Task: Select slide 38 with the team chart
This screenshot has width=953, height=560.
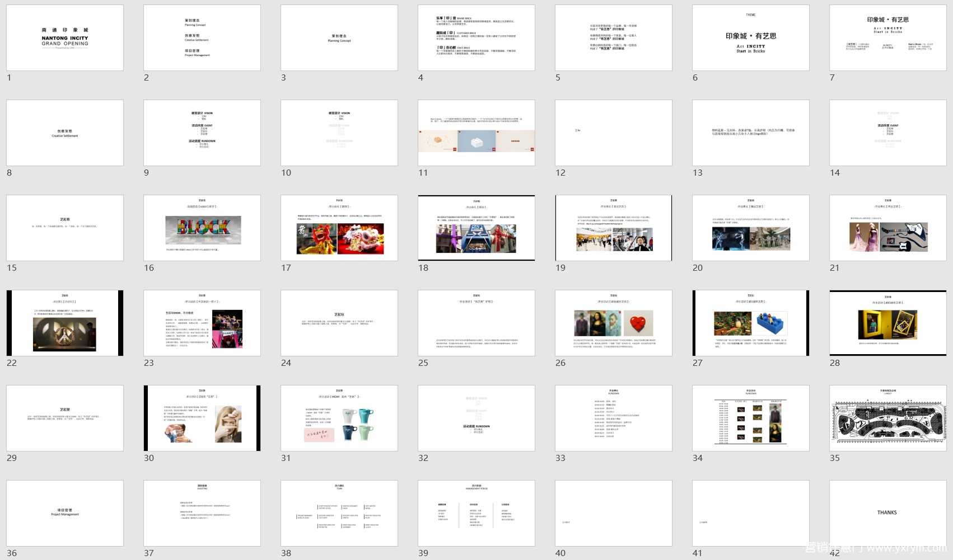Action: (x=339, y=514)
